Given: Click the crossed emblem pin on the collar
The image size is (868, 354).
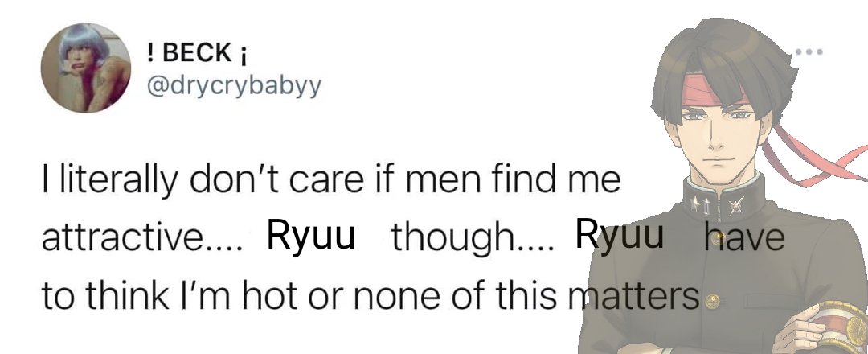Looking at the screenshot, I should [735, 208].
